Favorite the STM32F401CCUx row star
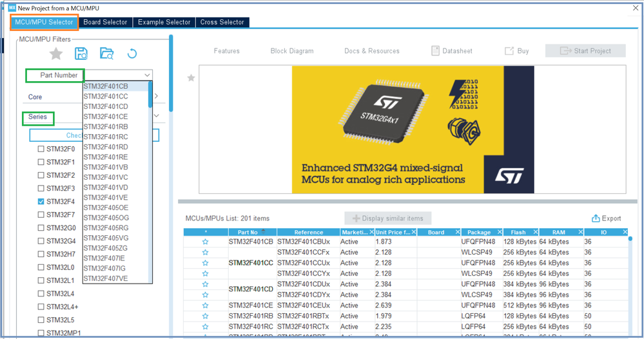The image size is (644, 339). point(206,263)
